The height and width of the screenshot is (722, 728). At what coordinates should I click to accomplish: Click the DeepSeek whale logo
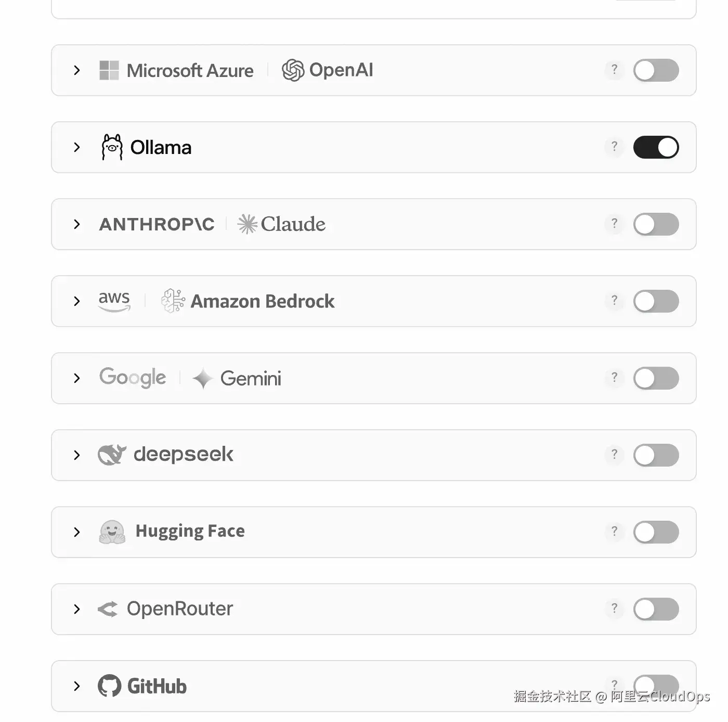pos(112,455)
